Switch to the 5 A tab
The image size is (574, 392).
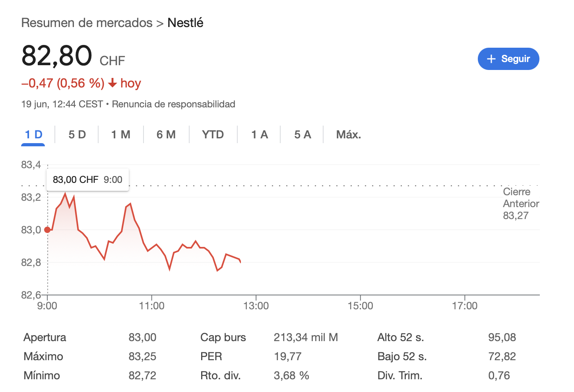[303, 135]
